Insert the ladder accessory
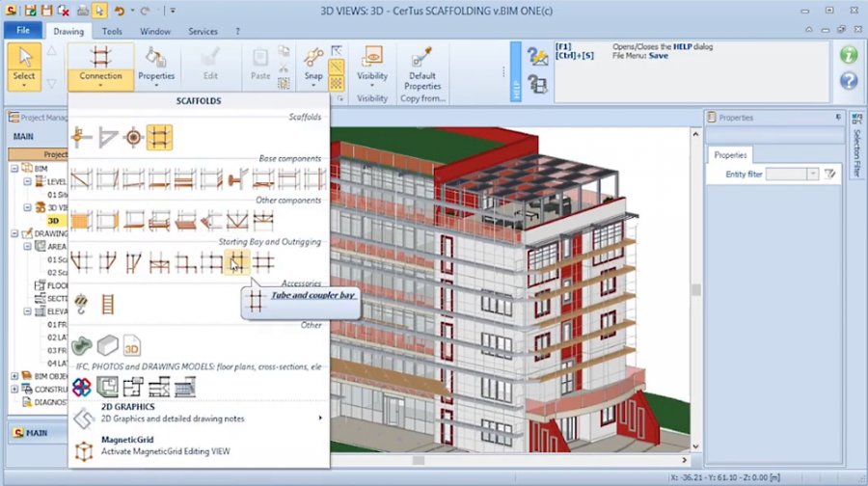Viewport: 868px width, 486px height. (107, 304)
